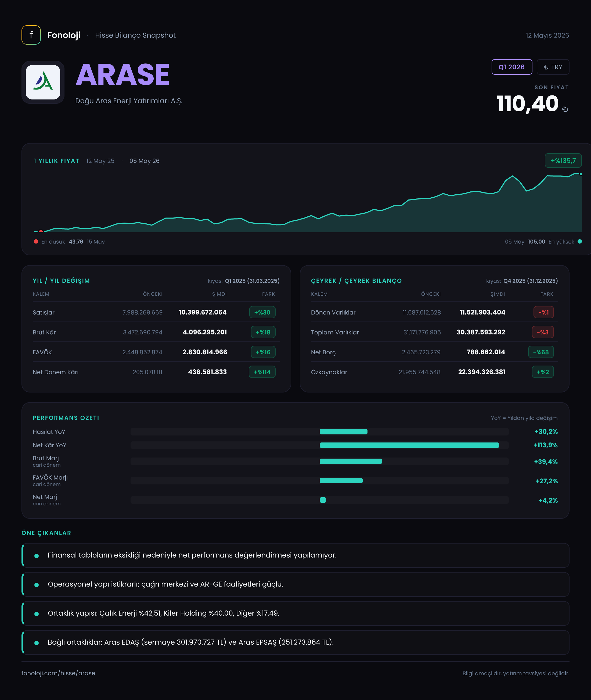Click the bullet of the 'Ortaklık yapısı' highlight

37,614
